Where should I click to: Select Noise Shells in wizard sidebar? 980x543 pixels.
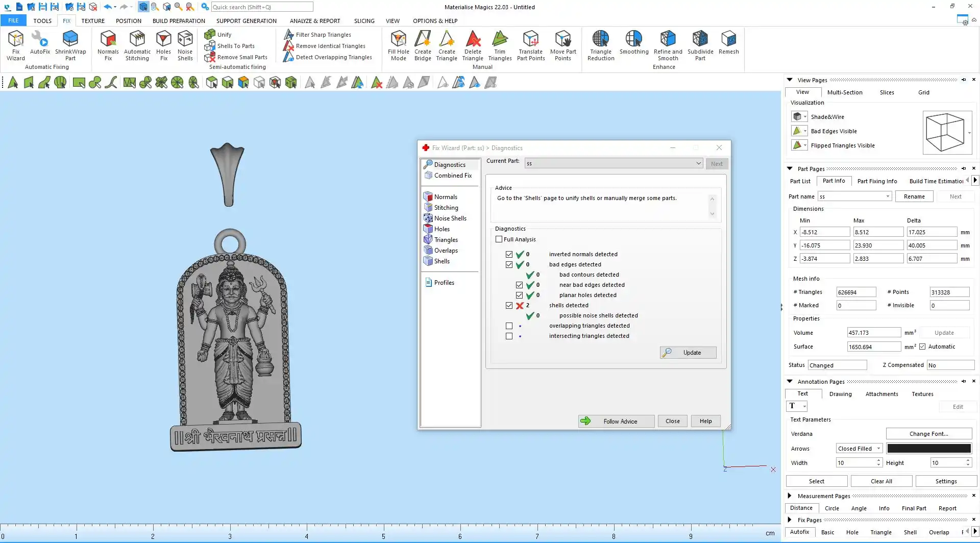tap(450, 218)
